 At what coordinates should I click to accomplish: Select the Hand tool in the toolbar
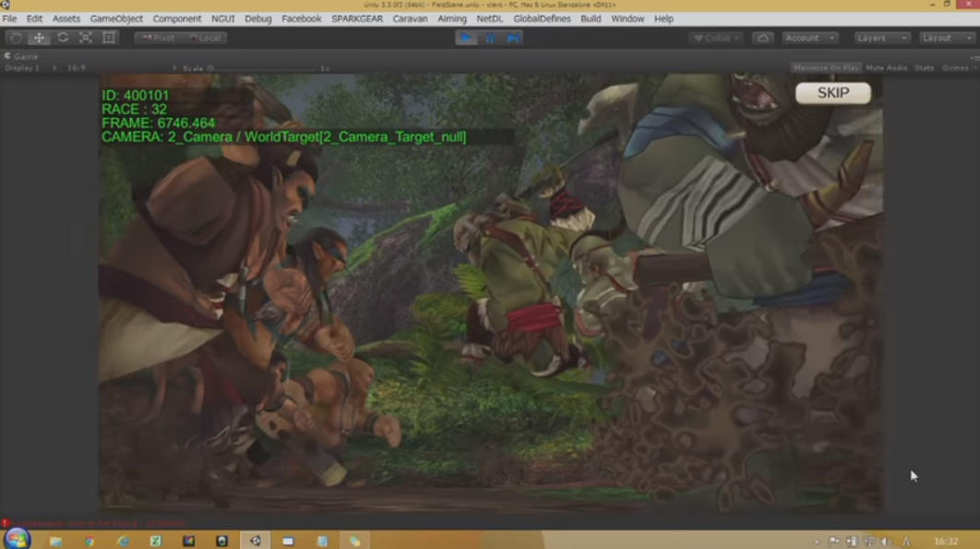click(16, 38)
